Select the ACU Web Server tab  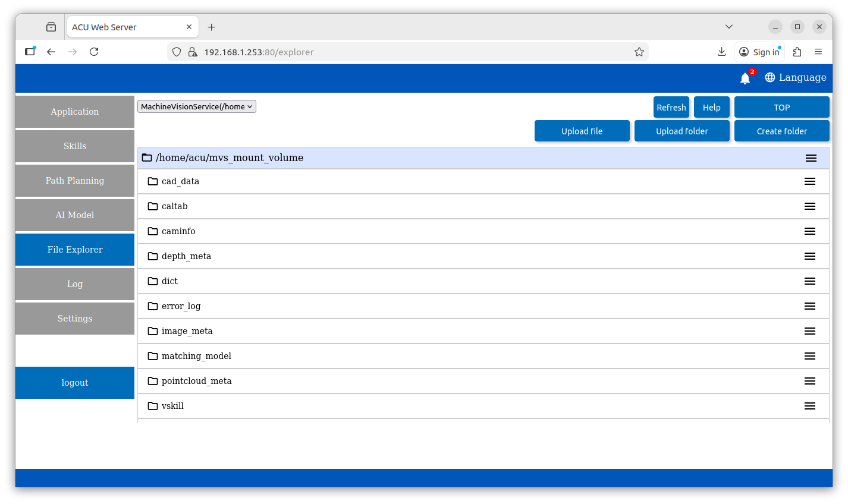(132, 27)
